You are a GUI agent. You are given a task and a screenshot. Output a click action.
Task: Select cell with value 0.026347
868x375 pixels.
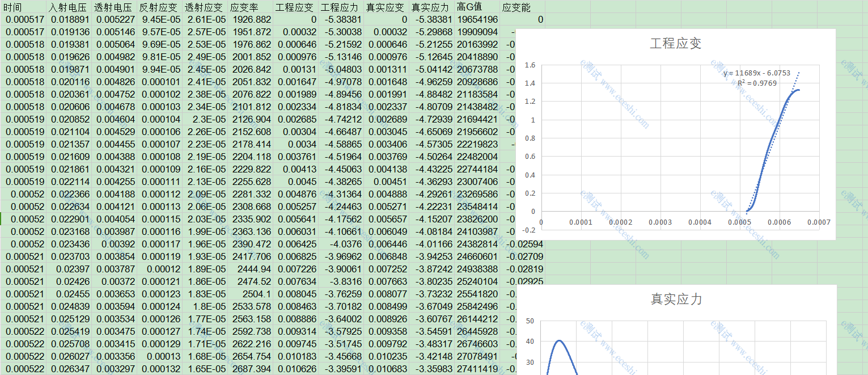point(69,369)
